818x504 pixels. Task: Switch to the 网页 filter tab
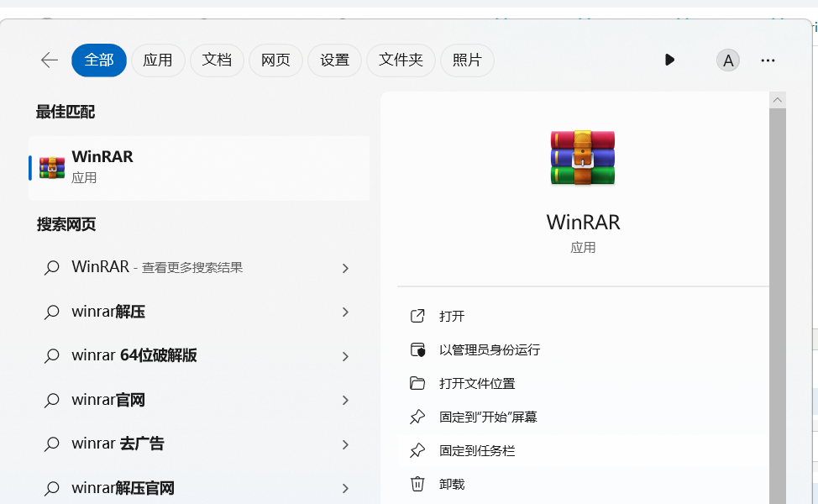(x=275, y=60)
